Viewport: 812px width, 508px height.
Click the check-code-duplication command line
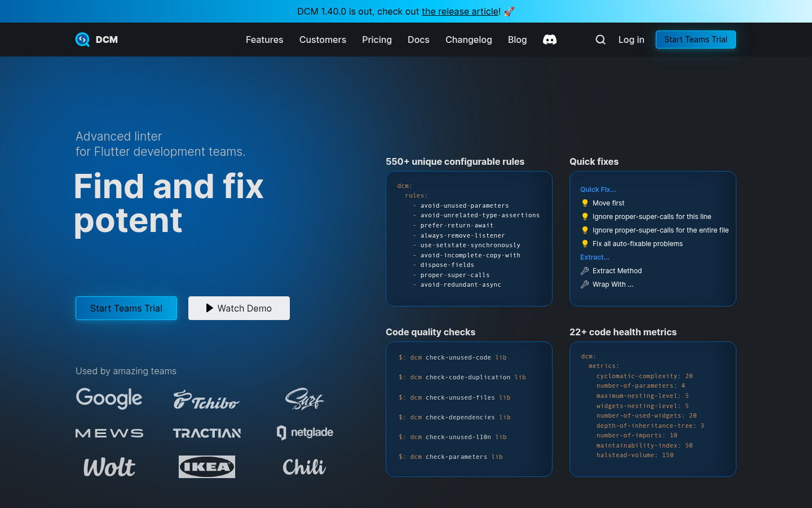coord(462,377)
